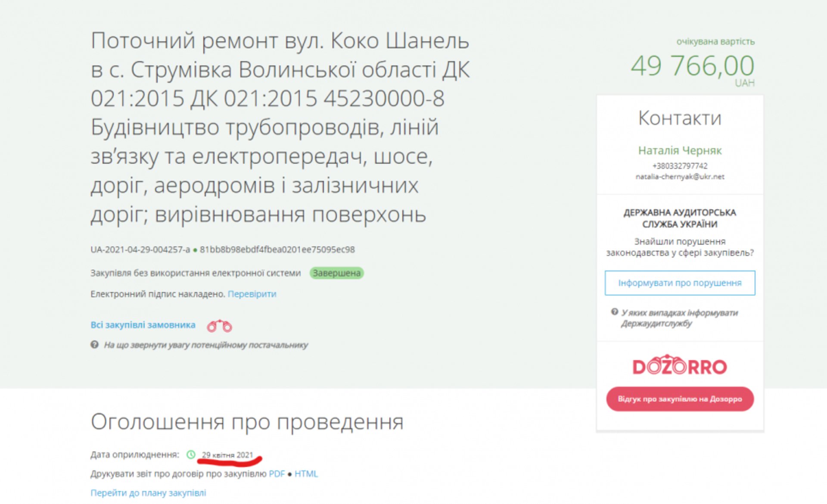This screenshot has height=504, width=827.
Task: Open the hint about informing Держаудитслужбу
Action: [679, 318]
